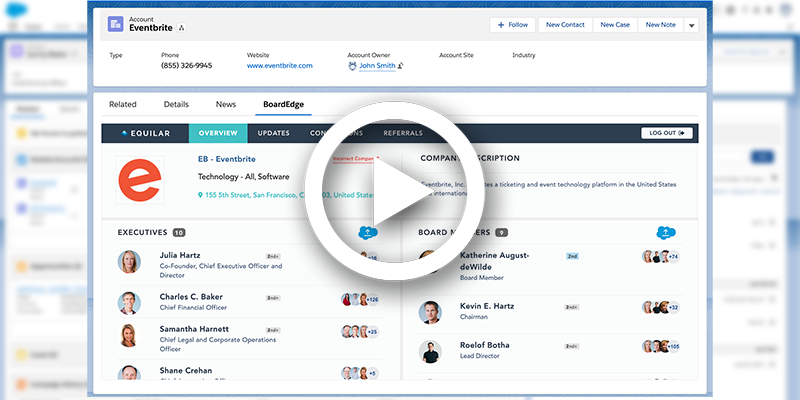Switch to the News tab
Image resolution: width=800 pixels, height=400 pixels.
point(226,105)
